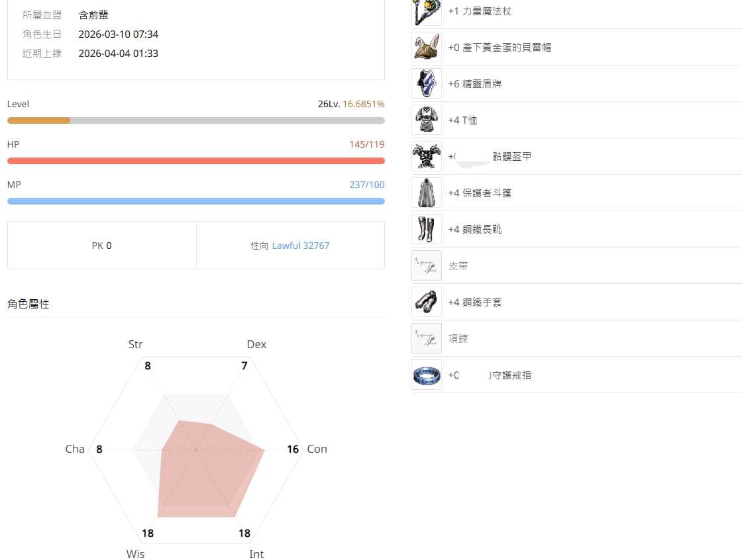Select the 貝雷帽 hat icon
Viewport: 742px width, 560px height.
click(x=427, y=48)
